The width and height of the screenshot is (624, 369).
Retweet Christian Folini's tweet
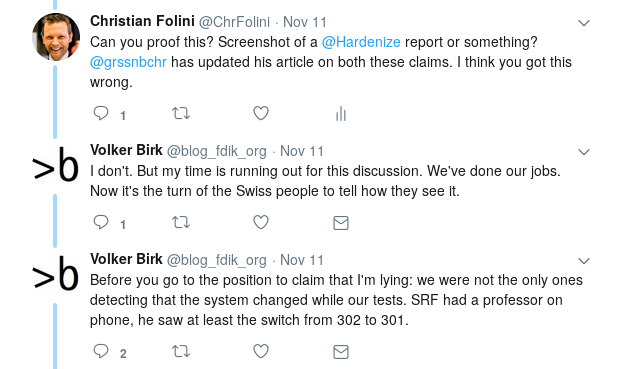click(x=181, y=114)
